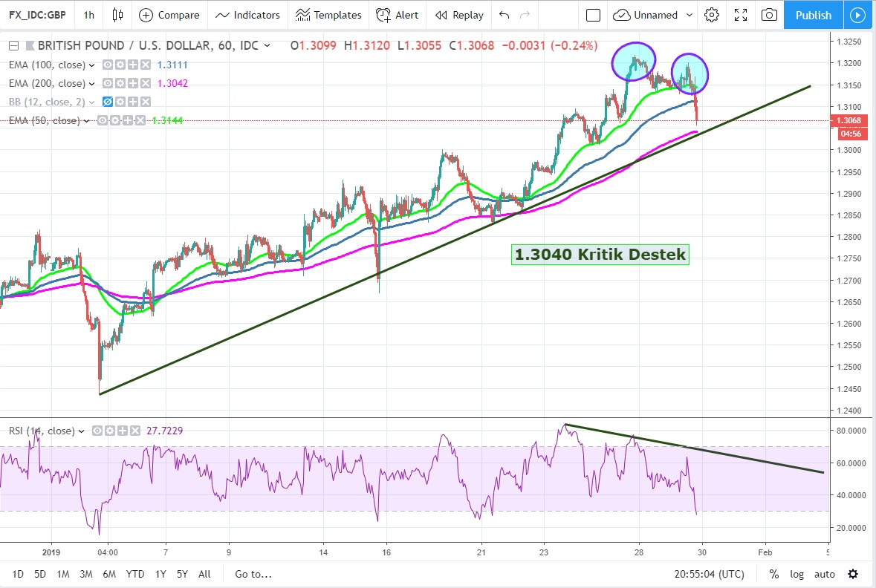
Task: Hide the EMA (100, close) indicator
Action: [108, 65]
